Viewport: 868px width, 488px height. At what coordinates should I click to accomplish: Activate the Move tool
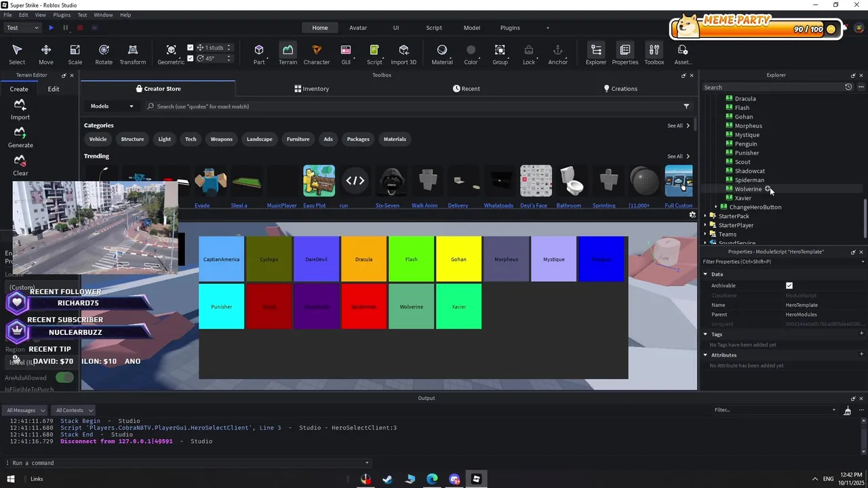(x=46, y=54)
